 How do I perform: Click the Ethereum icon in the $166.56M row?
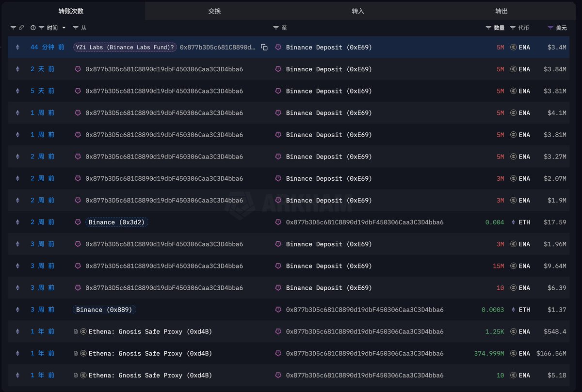[x=18, y=353]
